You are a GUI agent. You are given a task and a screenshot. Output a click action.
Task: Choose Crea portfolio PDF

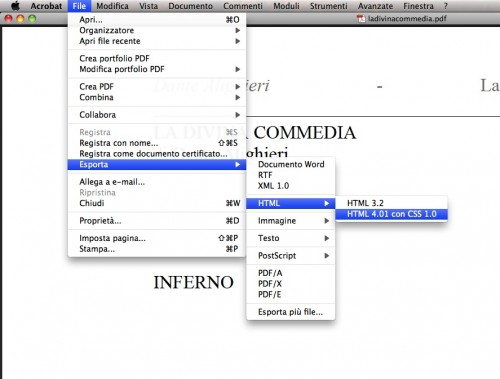click(x=157, y=58)
